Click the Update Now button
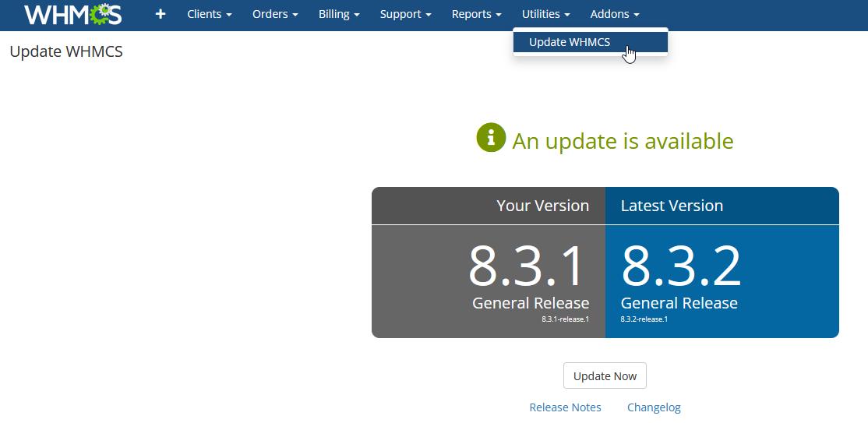Screen dimensions: 868x423 [605, 376]
